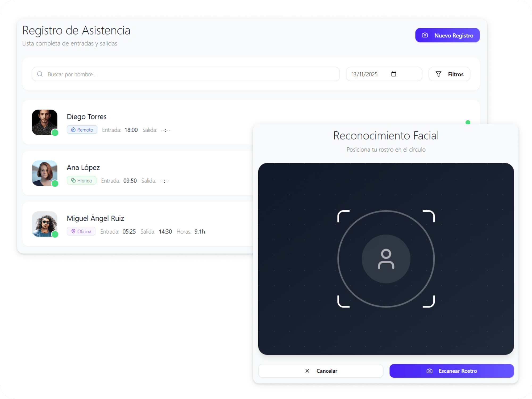Click camera icon in Escanear Rostro
Viewport: 532px width, 399px height.
[x=429, y=371]
